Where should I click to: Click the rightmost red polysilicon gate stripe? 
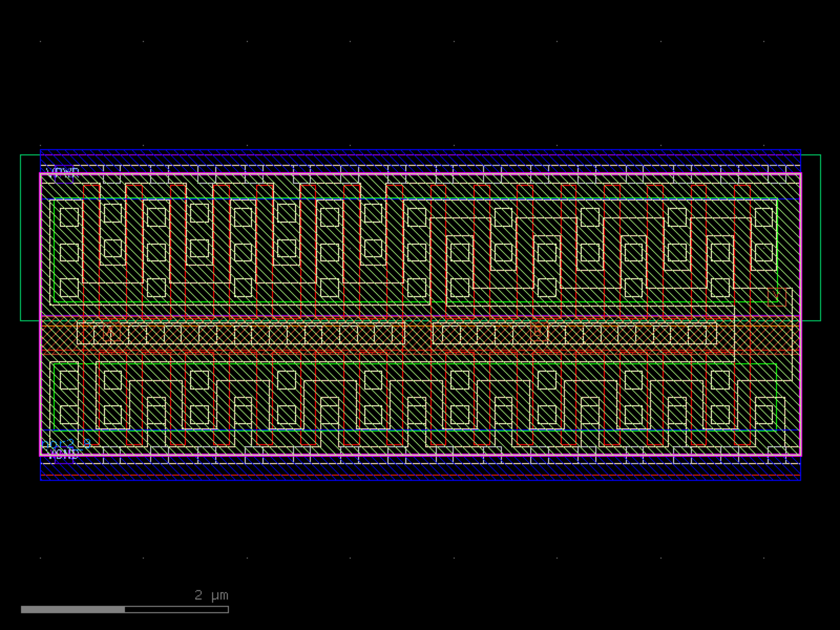click(x=742, y=252)
